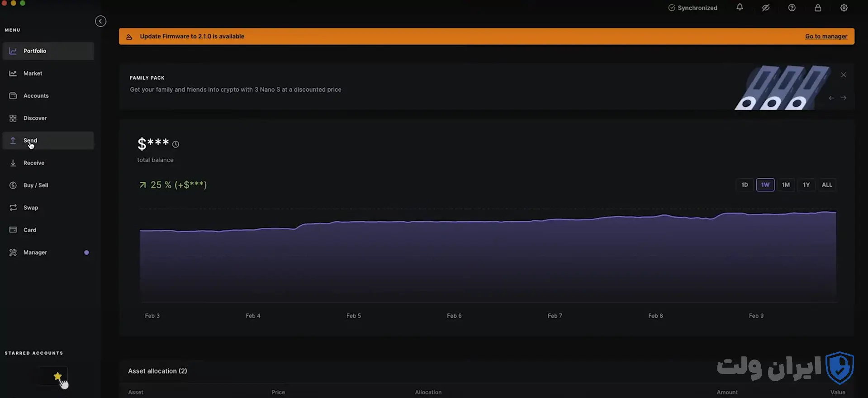Click the hidden $*** total balance
Image resolution: width=868 pixels, height=398 pixels.
tap(153, 144)
